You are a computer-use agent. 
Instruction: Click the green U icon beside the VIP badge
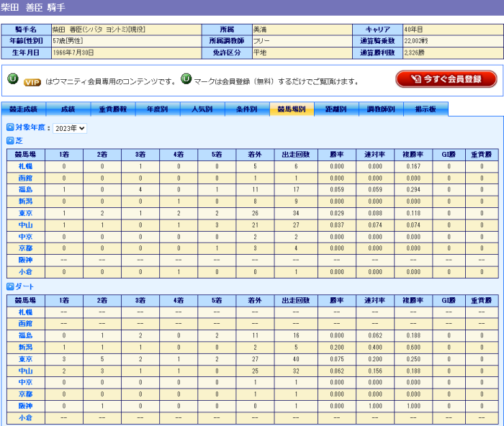click(x=13, y=79)
